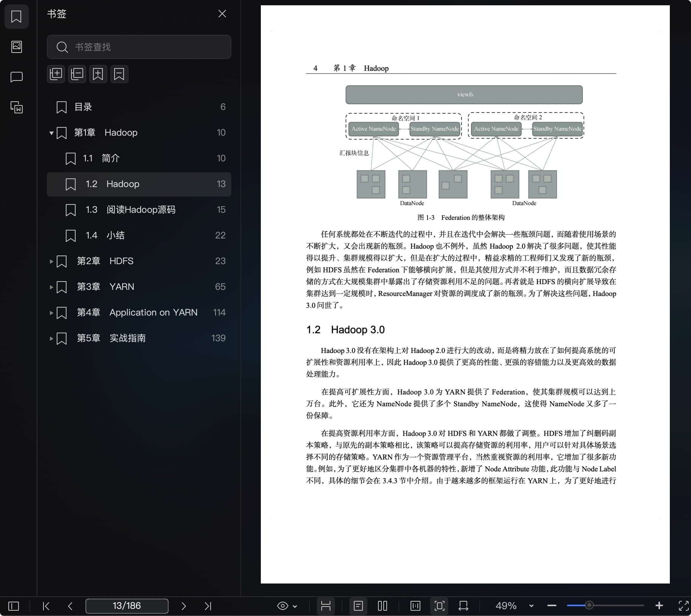Select the 1.2 Hadoop bookmark
Image resolution: width=691 pixels, height=616 pixels.
139,184
